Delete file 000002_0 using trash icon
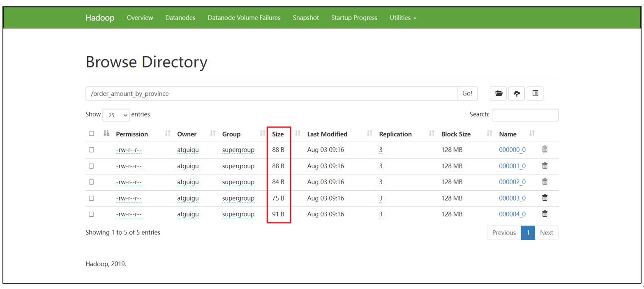The image size is (644, 289). [x=545, y=182]
